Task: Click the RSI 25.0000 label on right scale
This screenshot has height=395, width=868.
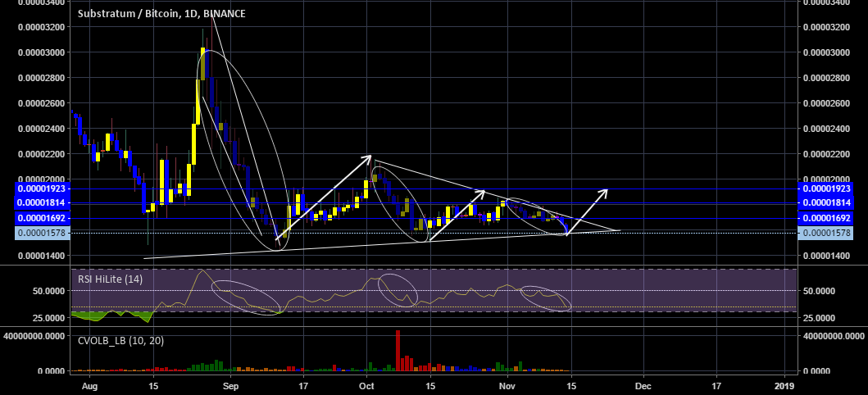Action: [820, 317]
